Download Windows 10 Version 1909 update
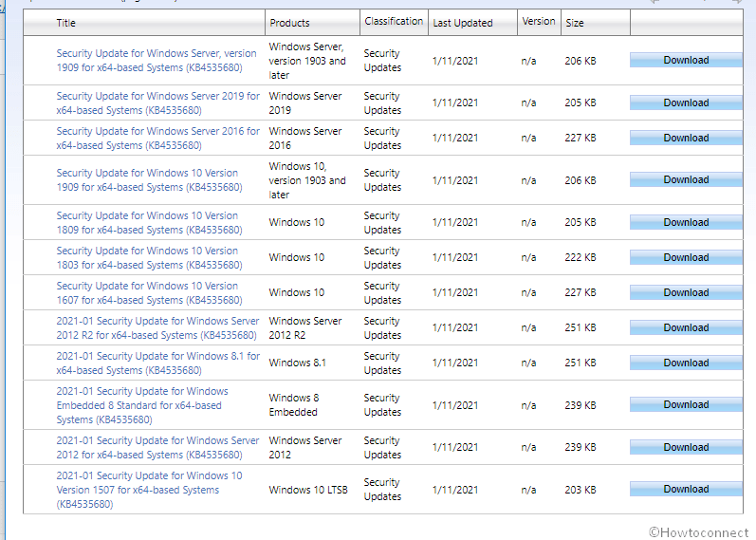Image resolution: width=756 pixels, height=540 pixels. pos(686,180)
